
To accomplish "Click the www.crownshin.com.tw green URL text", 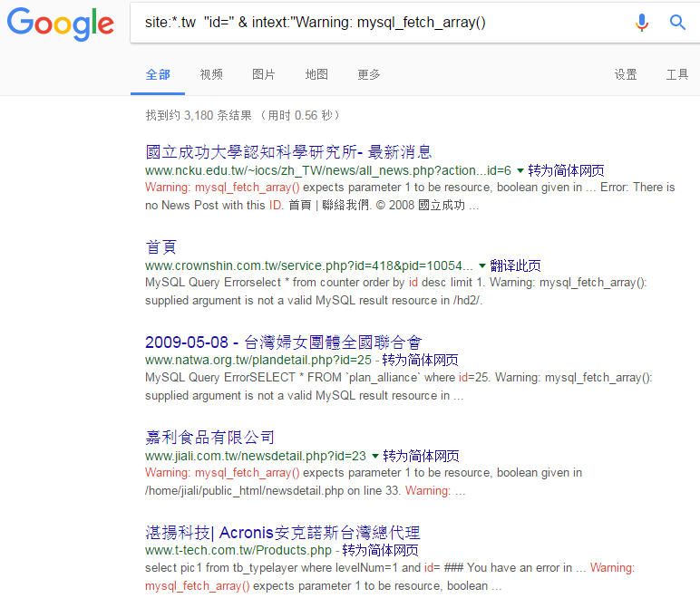I will 309,265.
